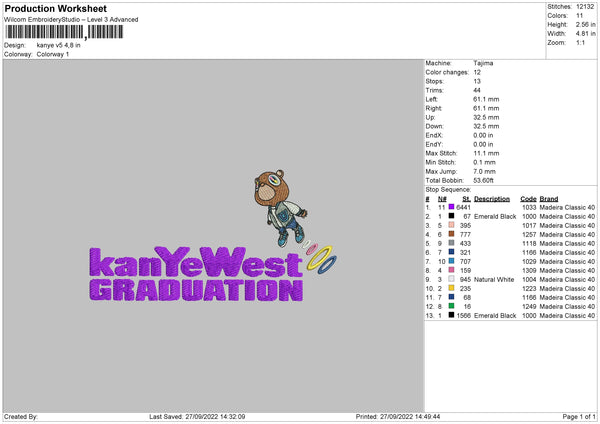Click the Left value 61.1 mm
The height and width of the screenshot is (424, 600).
[x=486, y=99]
